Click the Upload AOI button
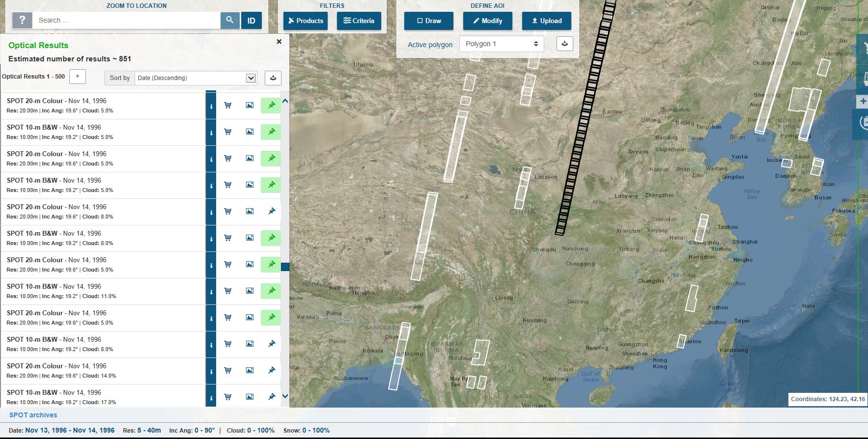Image resolution: width=868 pixels, height=439 pixels. (x=546, y=21)
